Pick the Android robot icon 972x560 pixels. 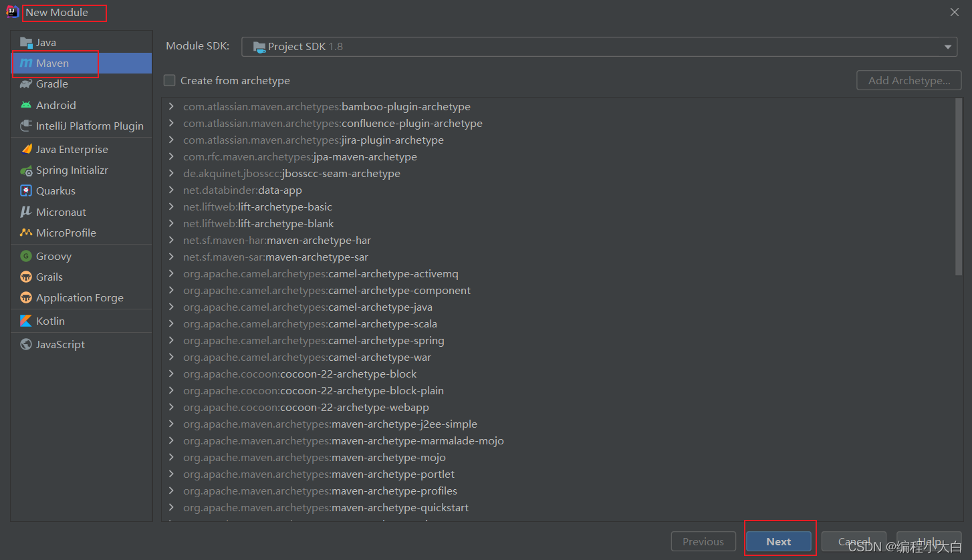[x=26, y=105]
